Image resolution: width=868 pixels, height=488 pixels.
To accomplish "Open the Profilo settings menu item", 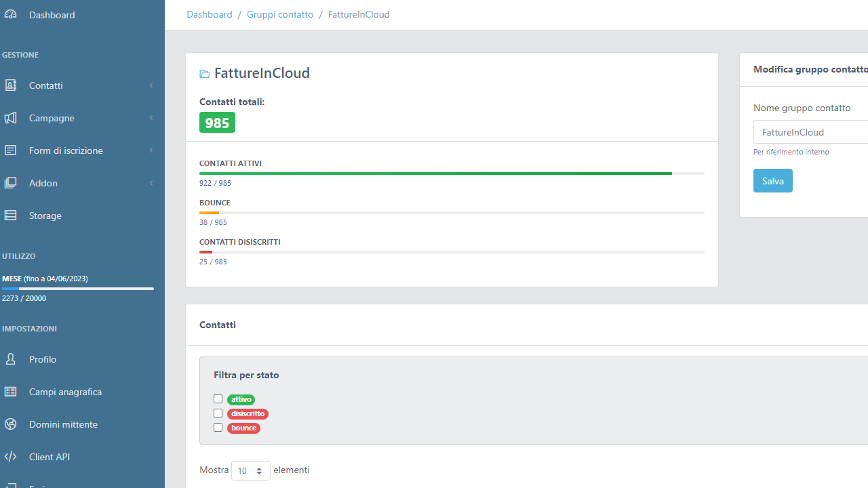I will click(82, 359).
